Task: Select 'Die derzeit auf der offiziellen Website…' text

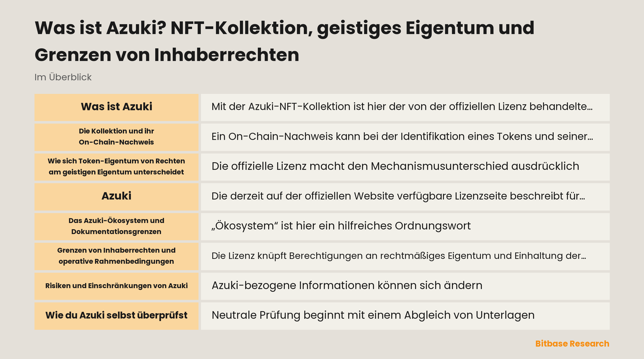Action: (x=398, y=196)
